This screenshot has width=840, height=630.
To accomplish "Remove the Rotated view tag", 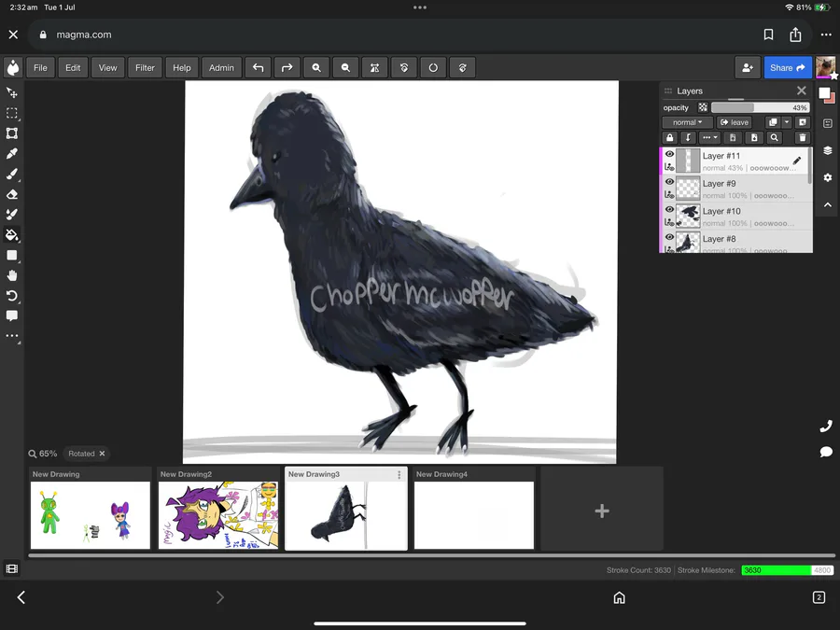I will (102, 454).
